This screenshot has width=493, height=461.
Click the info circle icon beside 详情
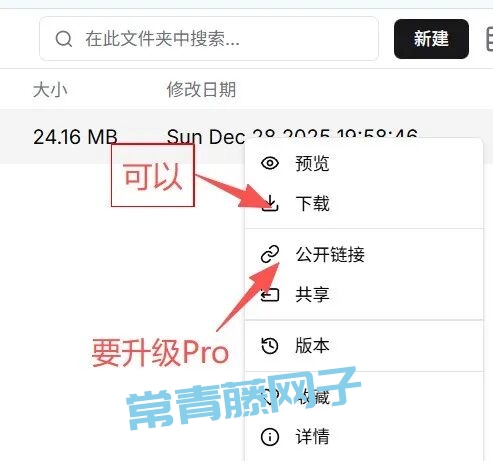coord(270,437)
